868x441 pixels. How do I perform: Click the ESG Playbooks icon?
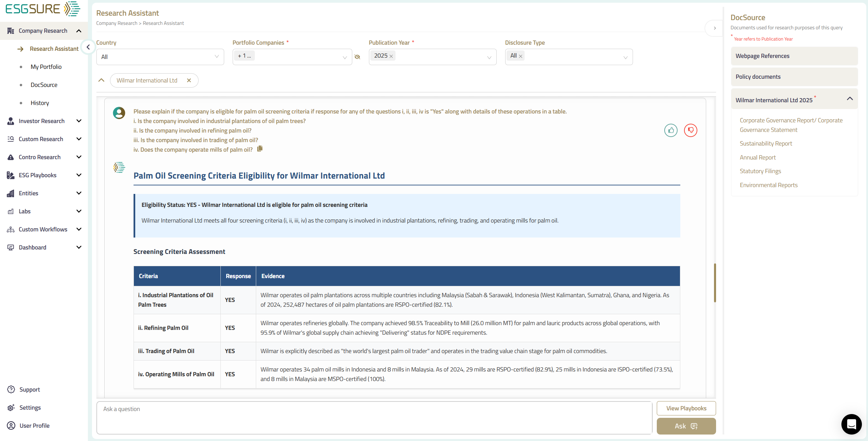pos(11,175)
